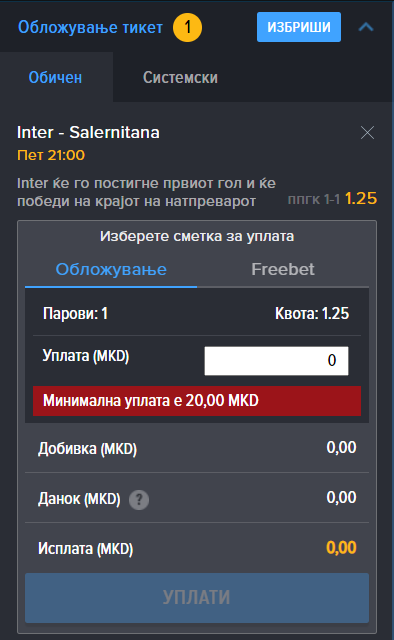Viewport: 394px width, 640px height.
Task: Click the Обложување тикет header title
Action: click(90, 27)
